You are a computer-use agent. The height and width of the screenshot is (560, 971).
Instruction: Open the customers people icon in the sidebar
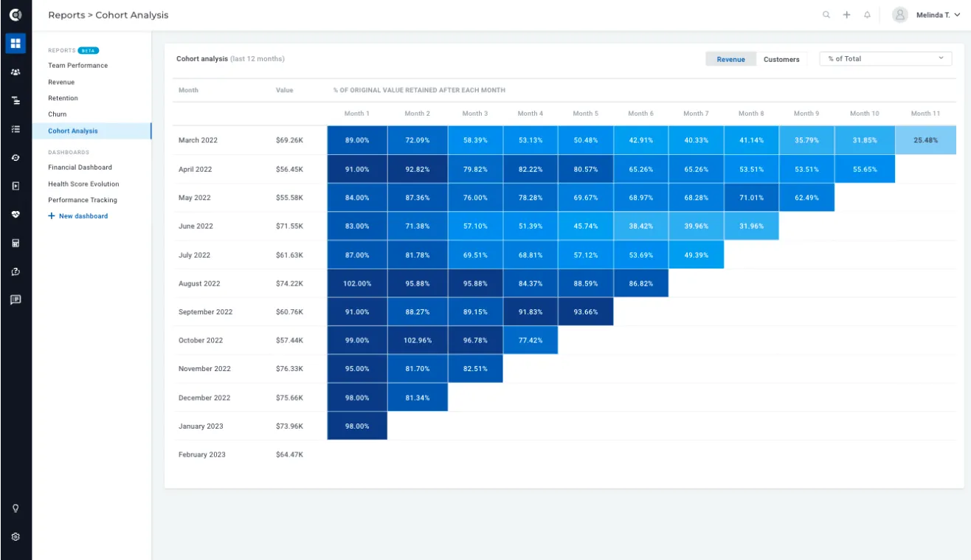click(15, 72)
